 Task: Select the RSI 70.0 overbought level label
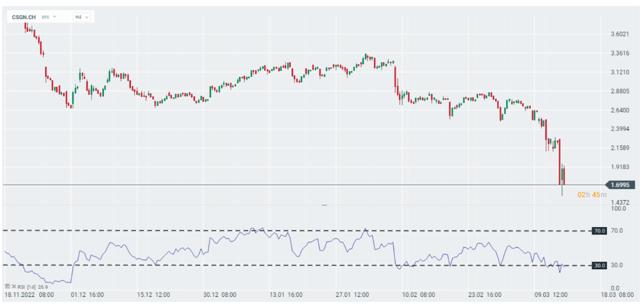pyautogui.click(x=599, y=231)
